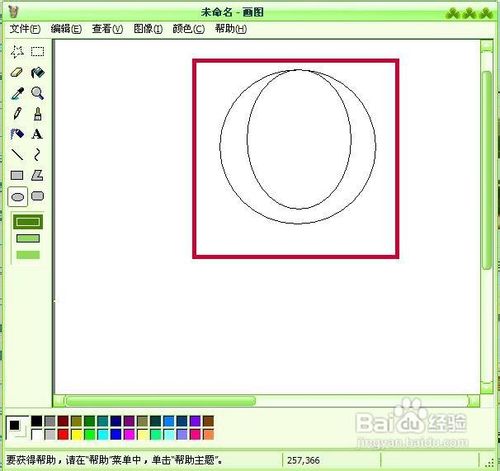Viewport: 500px width, 471px height.
Task: Pick the dark gray palette color
Action: (x=50, y=421)
